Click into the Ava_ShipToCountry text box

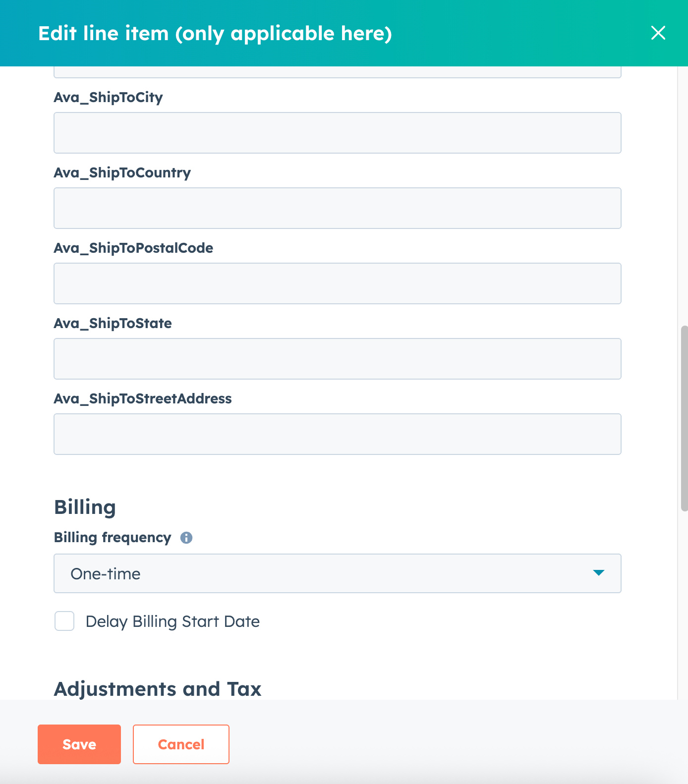click(337, 208)
